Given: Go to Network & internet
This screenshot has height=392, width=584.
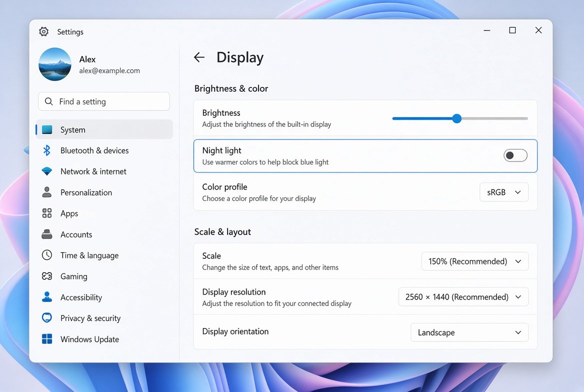Looking at the screenshot, I should pyautogui.click(x=93, y=171).
